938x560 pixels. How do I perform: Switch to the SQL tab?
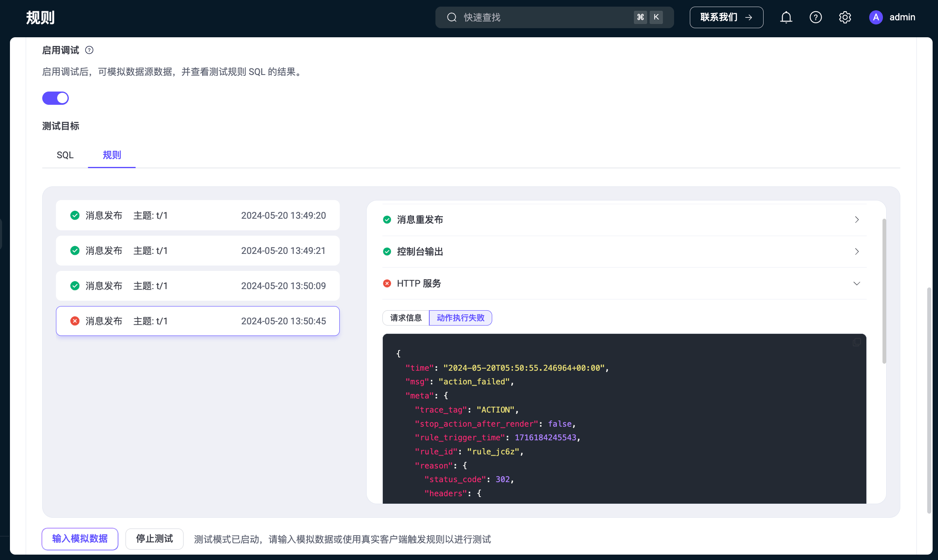(65, 155)
